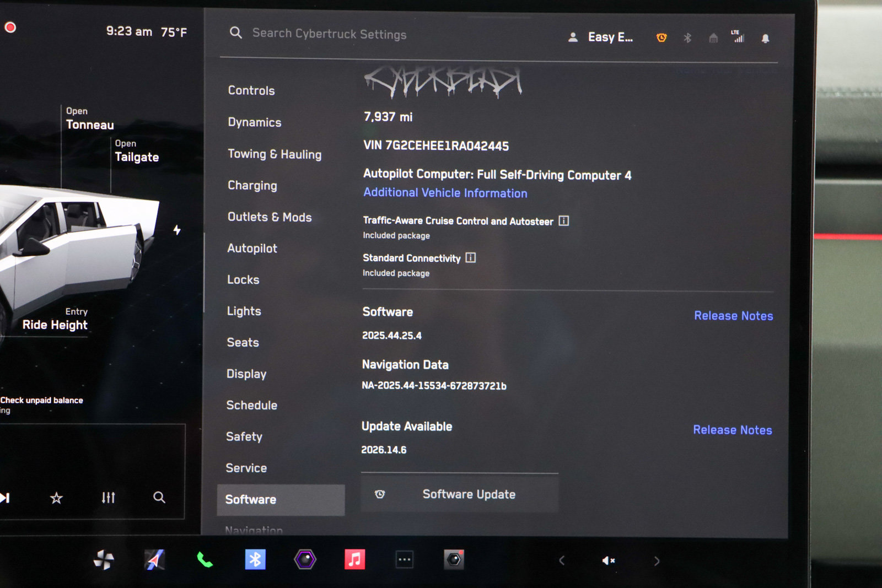Image resolution: width=882 pixels, height=588 pixels.
Task: Click in Search Cybertruck Settings field
Action: [x=330, y=34]
